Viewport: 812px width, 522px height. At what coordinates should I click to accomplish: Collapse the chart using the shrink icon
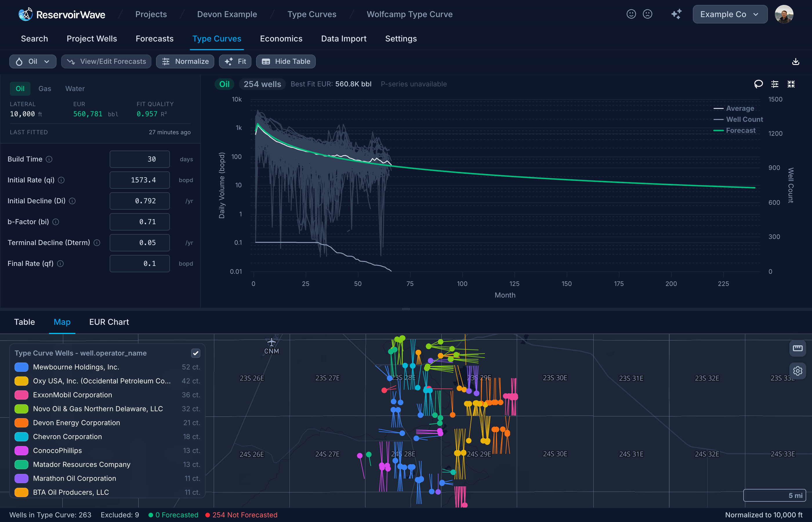click(791, 84)
